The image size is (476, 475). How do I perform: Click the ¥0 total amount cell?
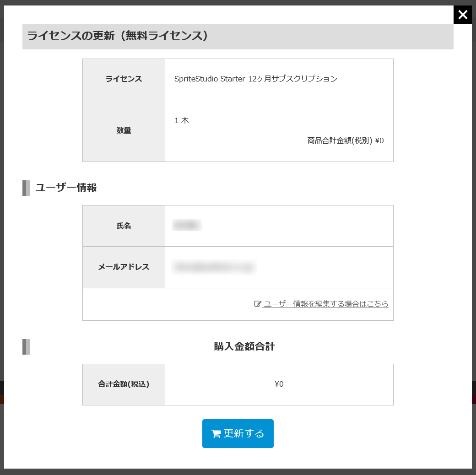(x=279, y=384)
